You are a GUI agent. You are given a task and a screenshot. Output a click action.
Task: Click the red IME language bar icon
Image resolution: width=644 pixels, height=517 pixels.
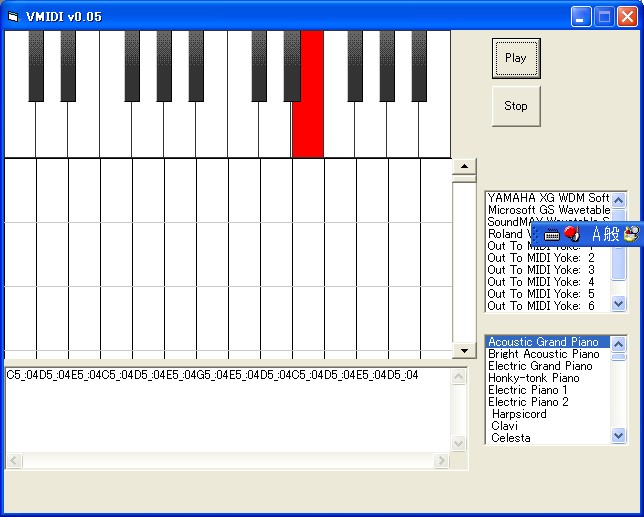tap(571, 234)
